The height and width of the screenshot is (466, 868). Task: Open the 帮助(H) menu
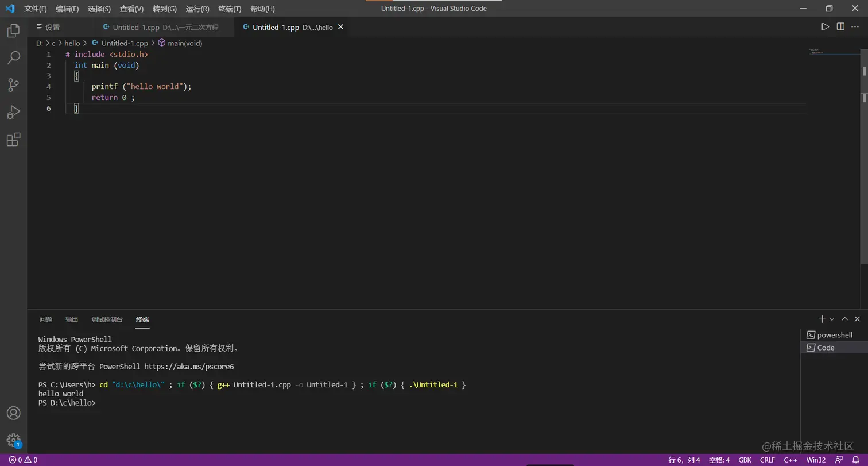click(262, 9)
